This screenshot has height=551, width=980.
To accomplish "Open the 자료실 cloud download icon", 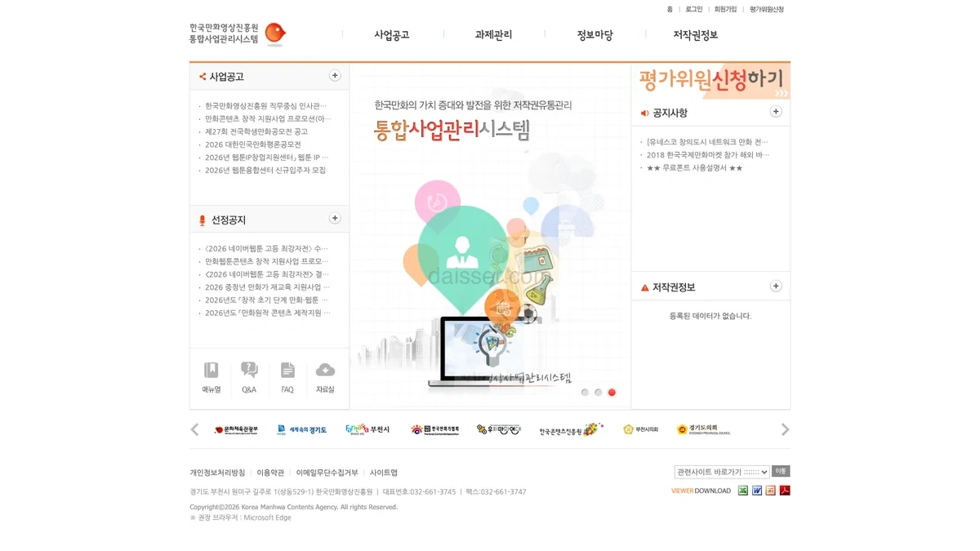I will 325,378.
